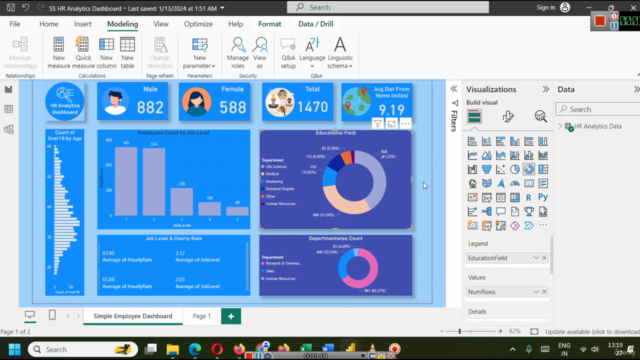The width and height of the screenshot is (640, 360).
Task: Select the Azure map visual
Action: pos(500,183)
